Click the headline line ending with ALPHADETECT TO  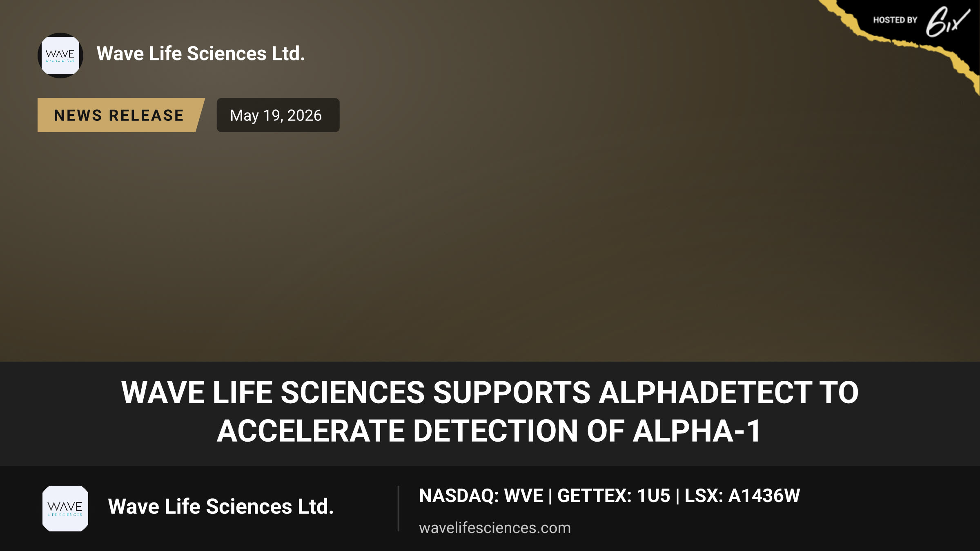(x=490, y=392)
